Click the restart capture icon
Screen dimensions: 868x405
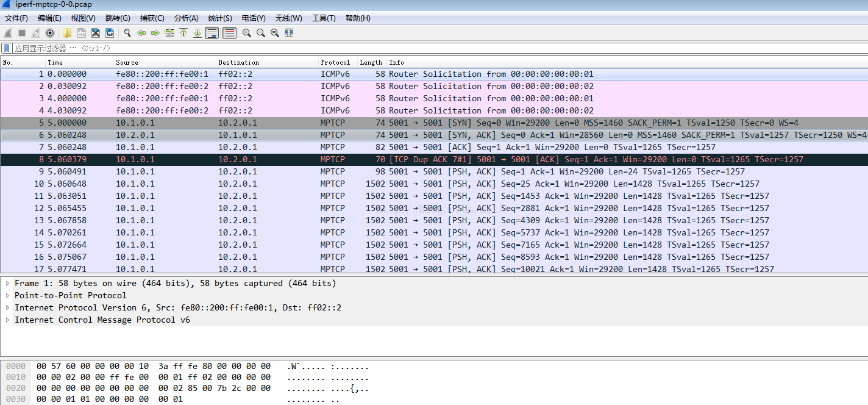pos(36,33)
